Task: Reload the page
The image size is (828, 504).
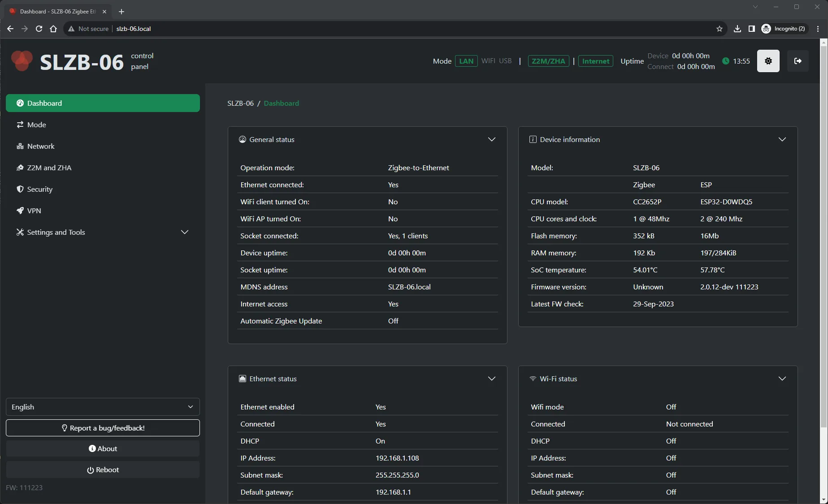Action: click(x=39, y=29)
